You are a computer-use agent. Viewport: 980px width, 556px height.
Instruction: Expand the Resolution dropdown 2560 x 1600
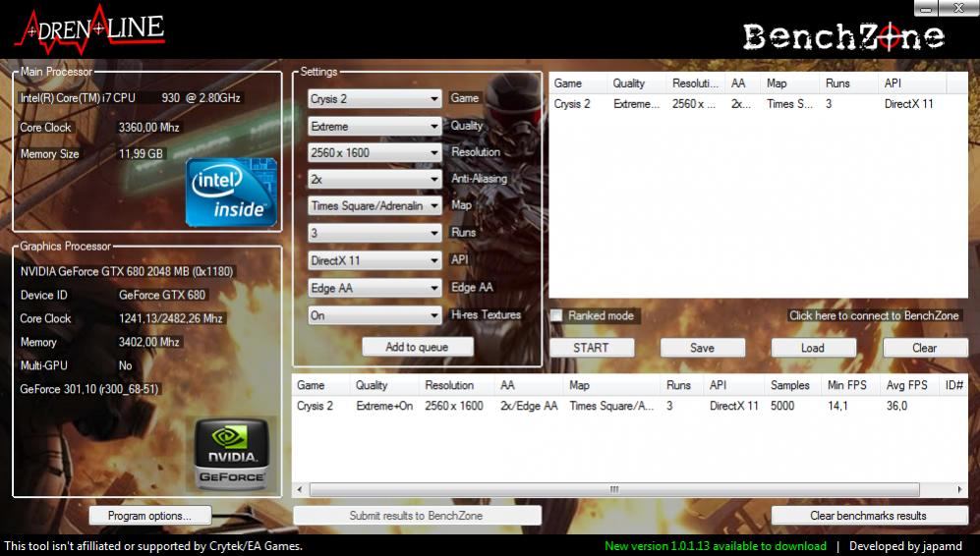click(x=375, y=152)
